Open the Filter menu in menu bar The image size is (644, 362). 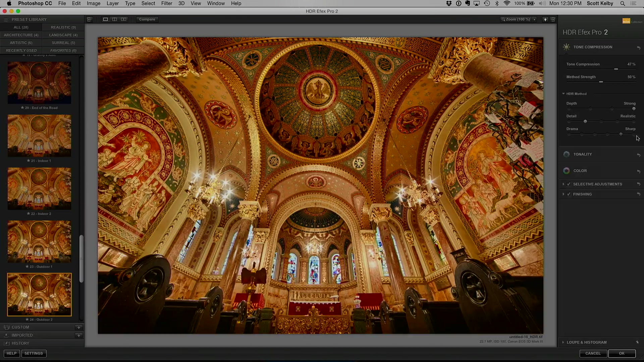pos(167,3)
